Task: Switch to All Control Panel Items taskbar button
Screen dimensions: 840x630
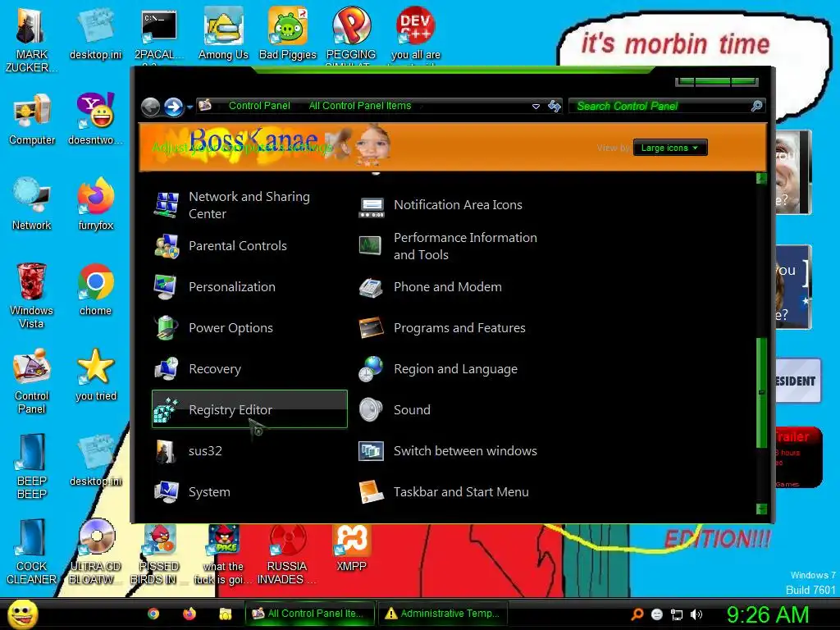Action: click(x=309, y=614)
